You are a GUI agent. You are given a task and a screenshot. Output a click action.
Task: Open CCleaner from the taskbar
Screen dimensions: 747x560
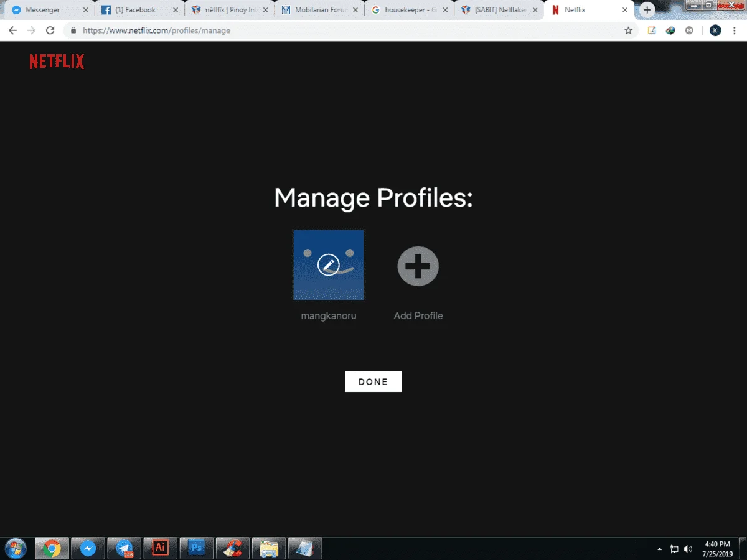[232, 548]
